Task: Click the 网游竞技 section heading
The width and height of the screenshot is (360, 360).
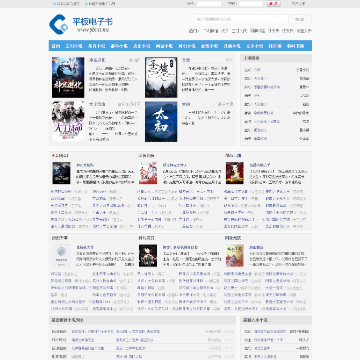Action: pyautogui.click(x=233, y=238)
